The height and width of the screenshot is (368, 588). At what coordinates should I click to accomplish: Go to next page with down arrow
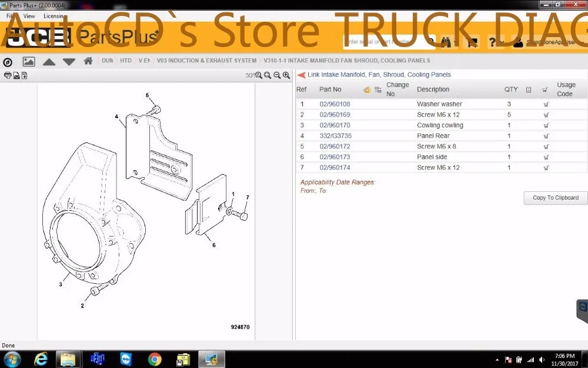69,62
